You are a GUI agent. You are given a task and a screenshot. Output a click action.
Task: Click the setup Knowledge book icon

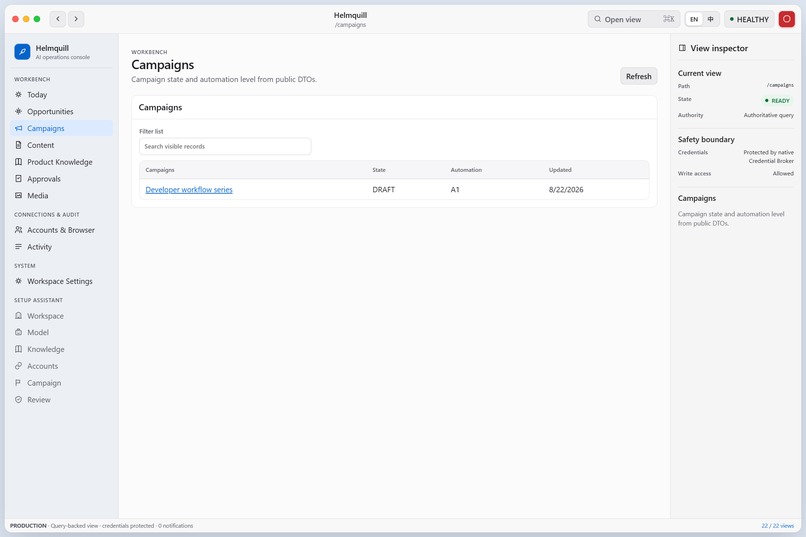click(19, 349)
